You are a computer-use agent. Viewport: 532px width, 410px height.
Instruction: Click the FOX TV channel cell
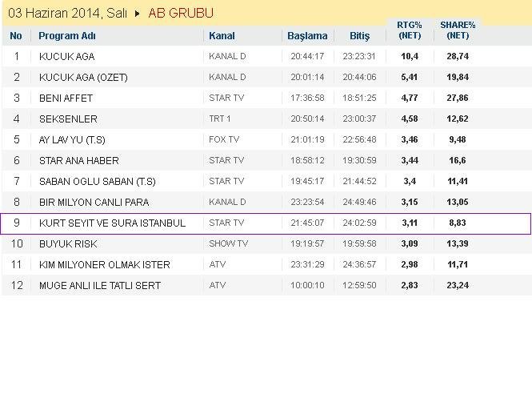[x=224, y=139]
